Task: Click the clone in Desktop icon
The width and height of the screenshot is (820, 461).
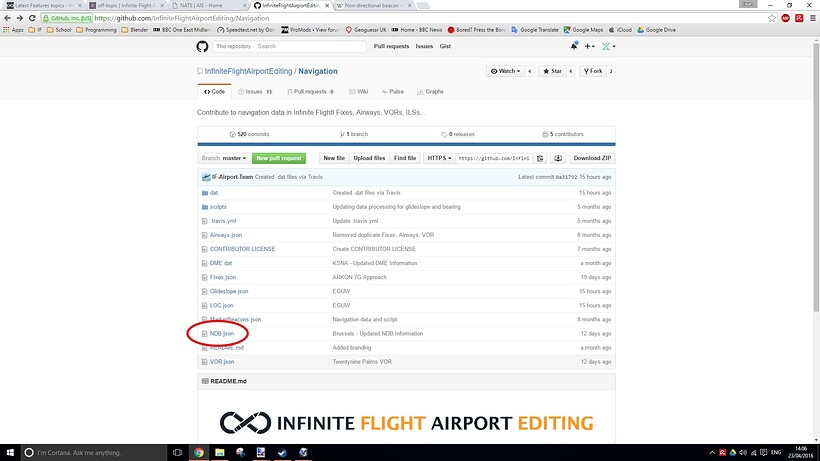Action: tap(558, 158)
